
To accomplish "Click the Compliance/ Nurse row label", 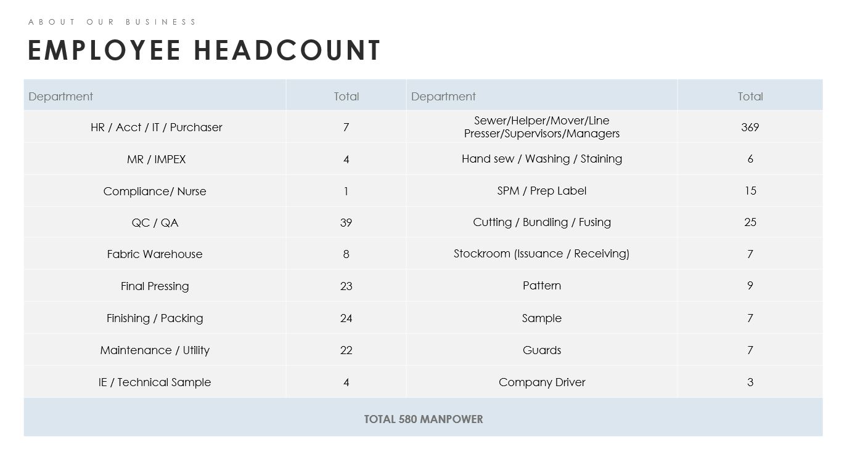I will pos(155,192).
